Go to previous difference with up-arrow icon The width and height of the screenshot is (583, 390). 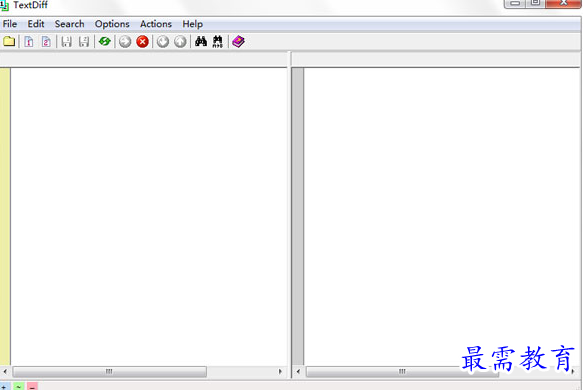(180, 41)
